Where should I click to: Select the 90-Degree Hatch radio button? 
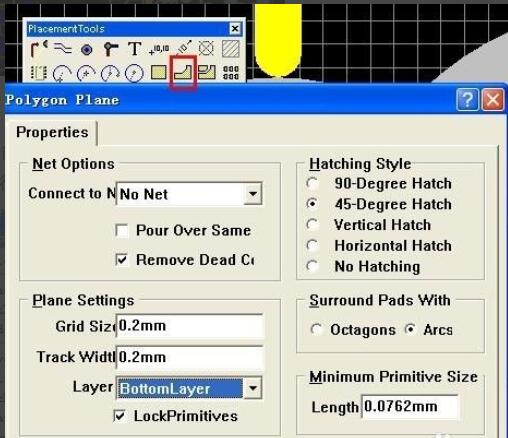pos(312,183)
